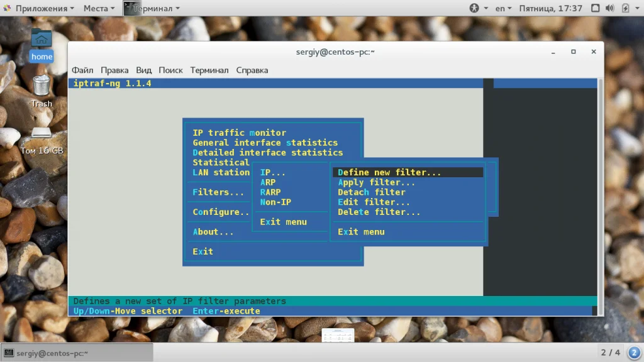Open the Вид menu in terminal
644x362 pixels.
pyautogui.click(x=144, y=70)
